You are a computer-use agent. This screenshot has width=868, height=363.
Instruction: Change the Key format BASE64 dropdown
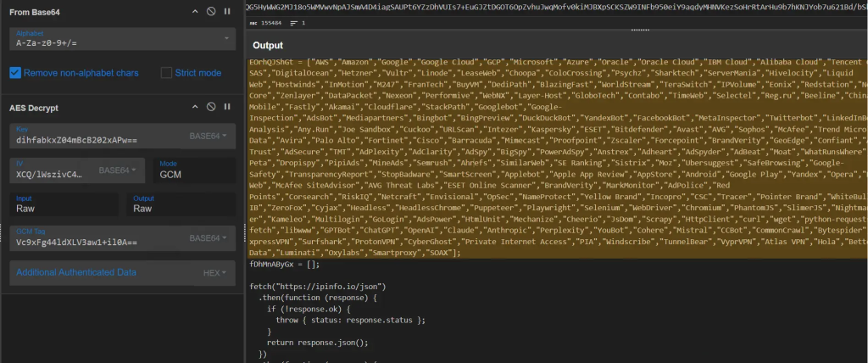[x=209, y=137]
